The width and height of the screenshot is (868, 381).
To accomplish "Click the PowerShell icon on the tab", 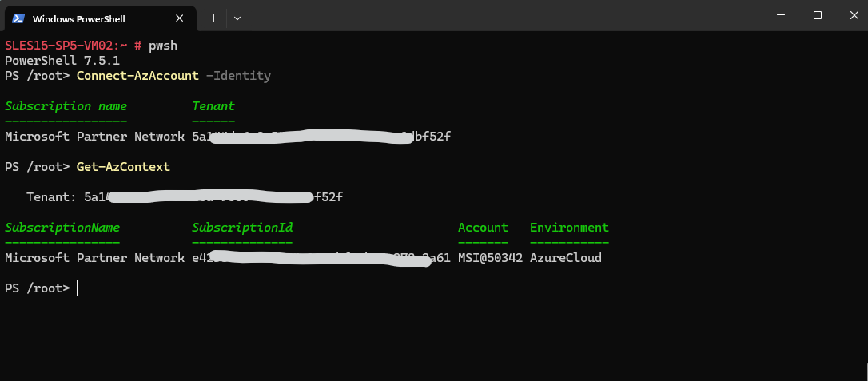I will 18,18.
